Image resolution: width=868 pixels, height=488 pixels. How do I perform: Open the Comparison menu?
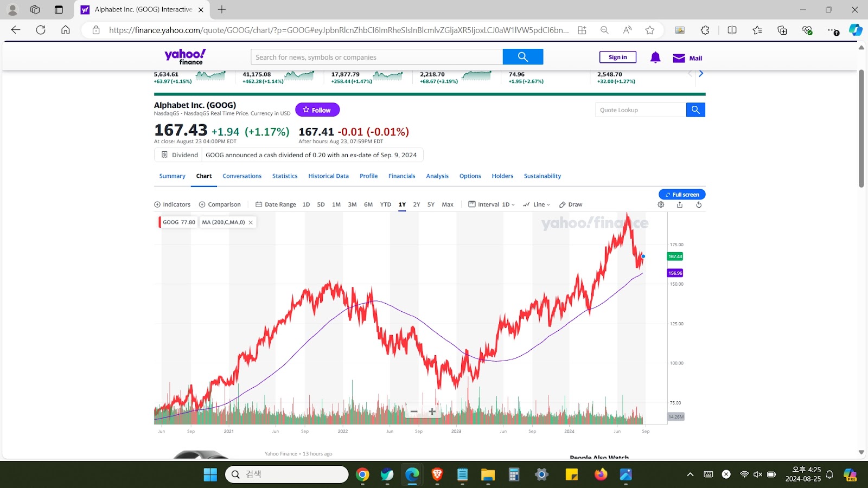220,204
